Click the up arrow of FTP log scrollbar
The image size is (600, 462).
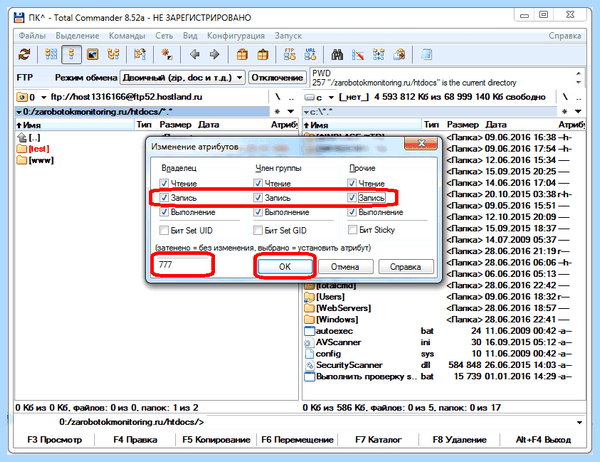578,73
